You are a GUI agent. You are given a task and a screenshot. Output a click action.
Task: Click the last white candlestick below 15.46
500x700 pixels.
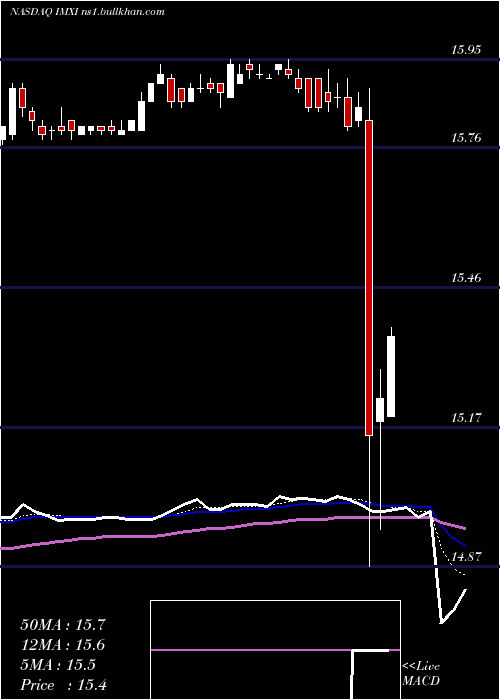[391, 376]
